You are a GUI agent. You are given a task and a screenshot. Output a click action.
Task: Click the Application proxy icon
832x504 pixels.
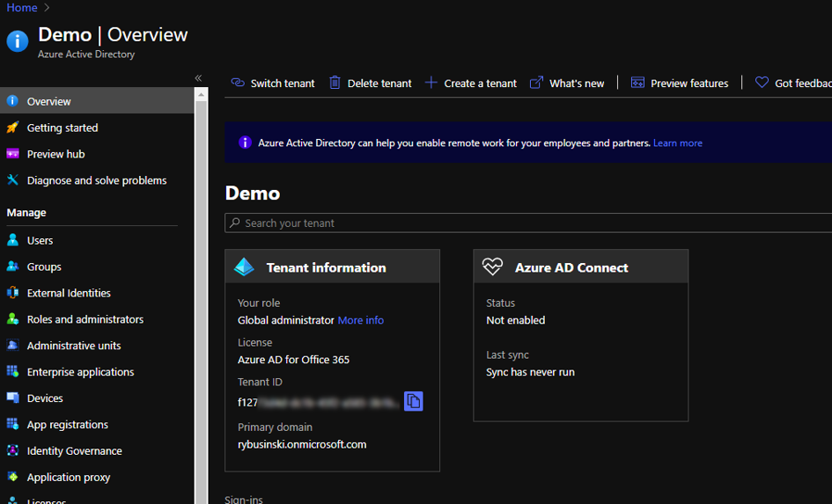click(12, 477)
